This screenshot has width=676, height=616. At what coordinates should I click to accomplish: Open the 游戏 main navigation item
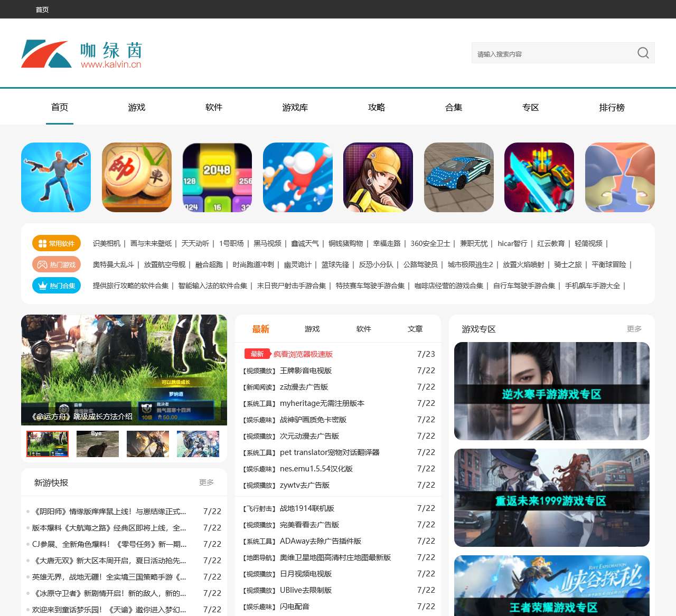pos(137,107)
